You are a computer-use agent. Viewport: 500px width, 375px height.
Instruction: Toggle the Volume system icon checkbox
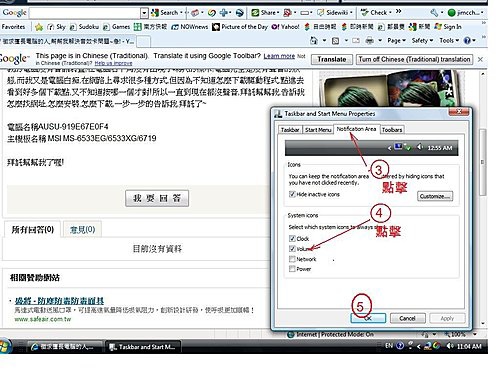tap(292, 248)
